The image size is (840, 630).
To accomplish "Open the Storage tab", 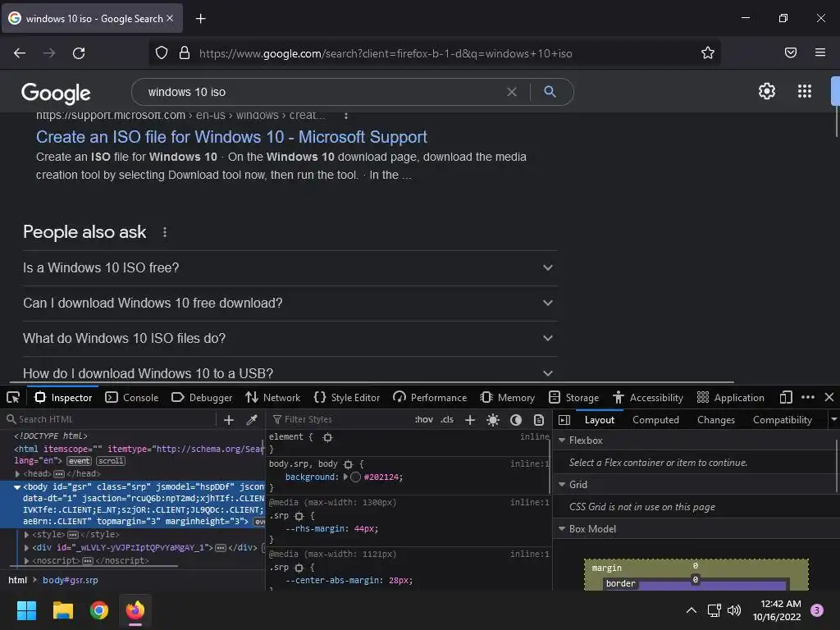I will 573,398.
